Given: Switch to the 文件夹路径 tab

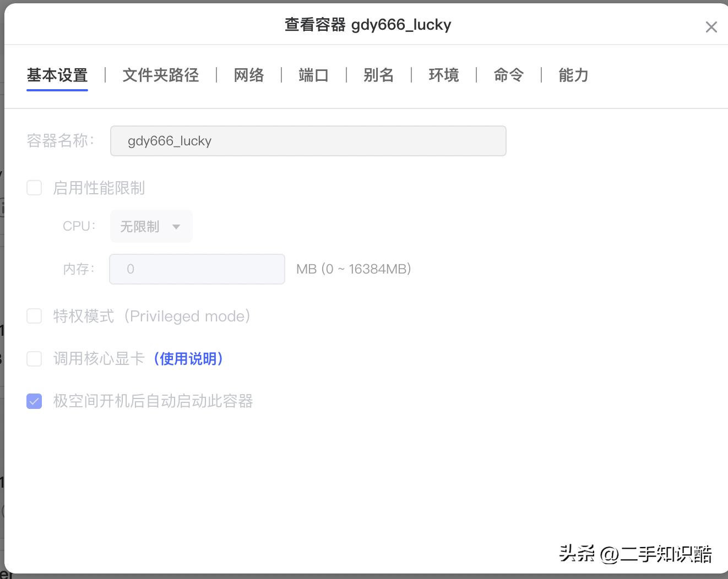Looking at the screenshot, I should 160,75.
